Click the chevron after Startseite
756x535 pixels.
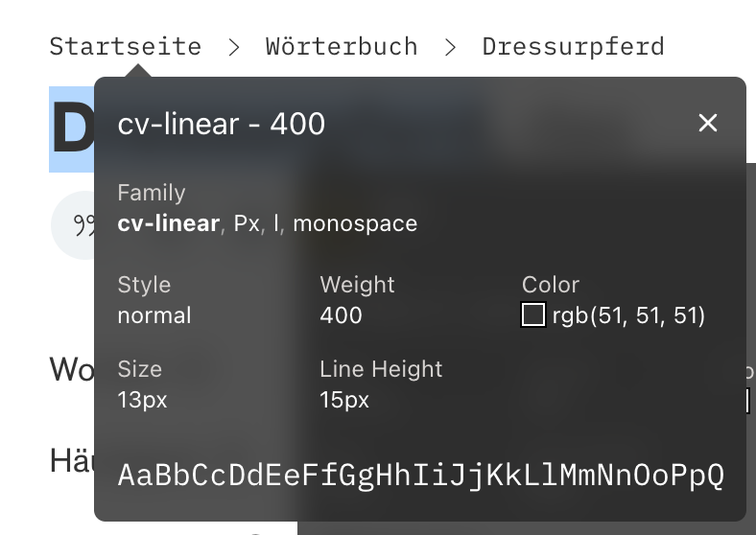[x=234, y=47]
